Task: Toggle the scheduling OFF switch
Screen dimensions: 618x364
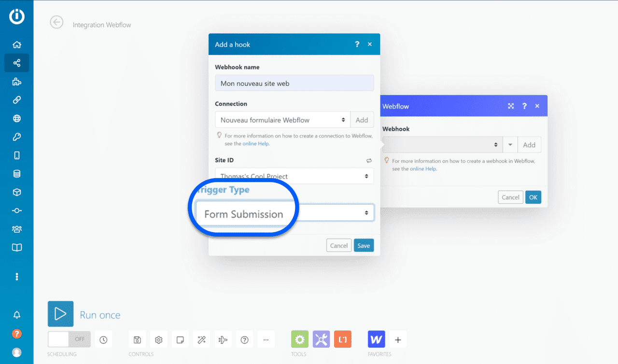Action: pos(69,339)
